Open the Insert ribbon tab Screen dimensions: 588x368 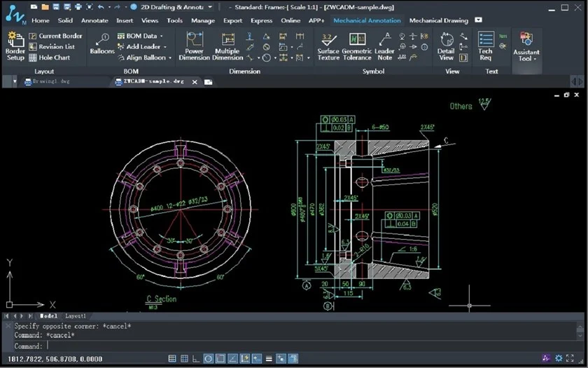[125, 20]
